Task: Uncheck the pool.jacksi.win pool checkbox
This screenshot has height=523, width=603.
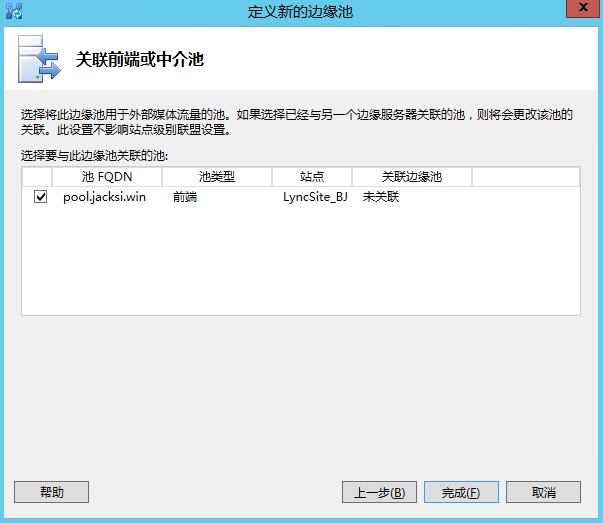Action: tap(40, 197)
